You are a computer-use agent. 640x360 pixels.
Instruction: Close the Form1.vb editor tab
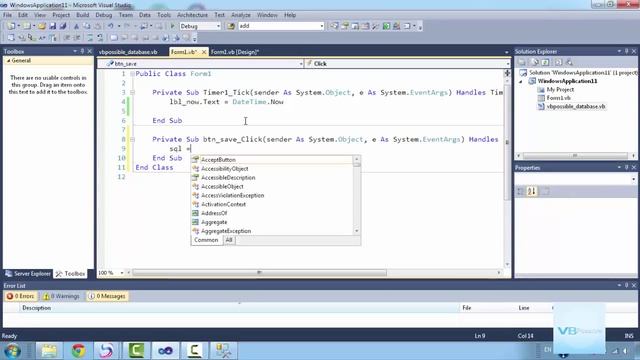204,52
